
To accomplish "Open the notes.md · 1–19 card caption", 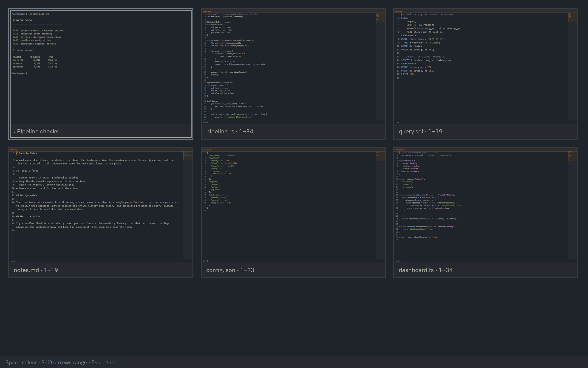I will [101, 270].
